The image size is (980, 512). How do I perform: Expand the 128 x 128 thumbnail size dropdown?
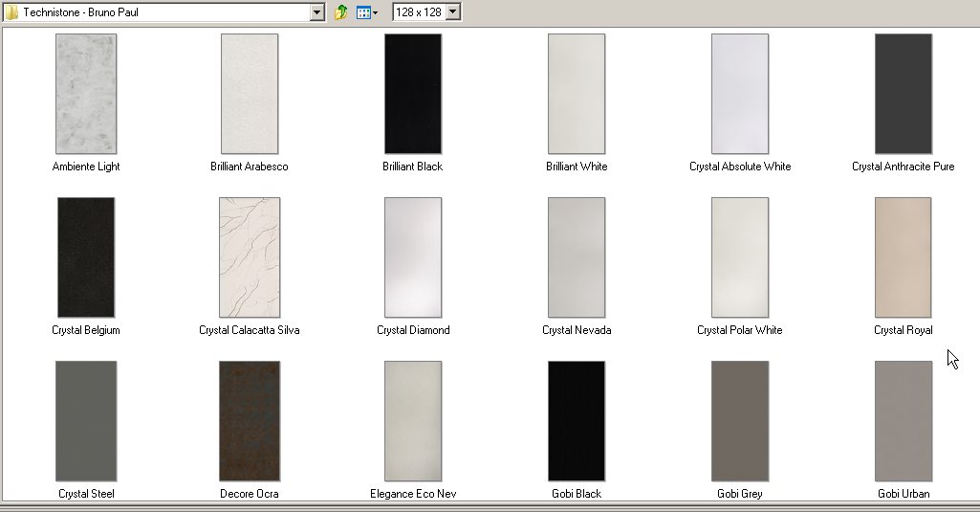pos(454,11)
